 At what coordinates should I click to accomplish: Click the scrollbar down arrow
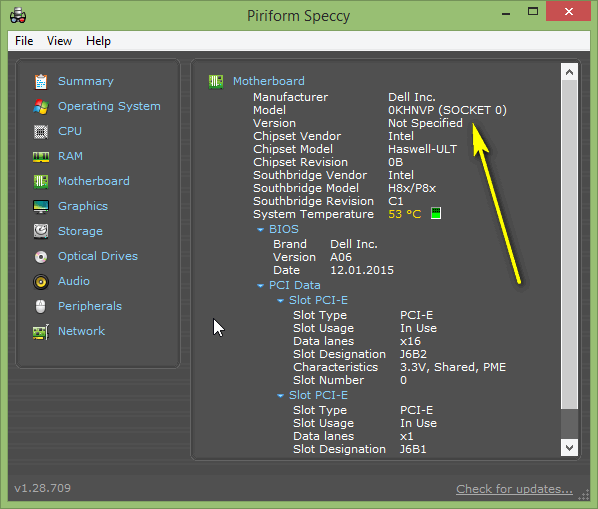569,447
